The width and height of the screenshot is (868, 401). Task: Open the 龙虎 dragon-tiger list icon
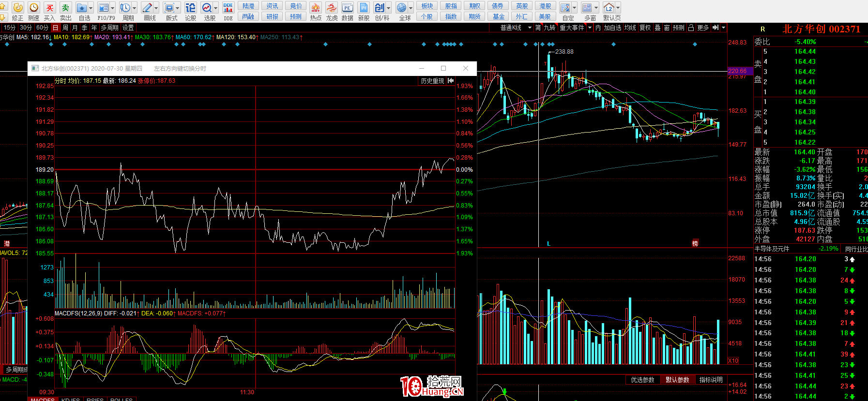(x=332, y=8)
